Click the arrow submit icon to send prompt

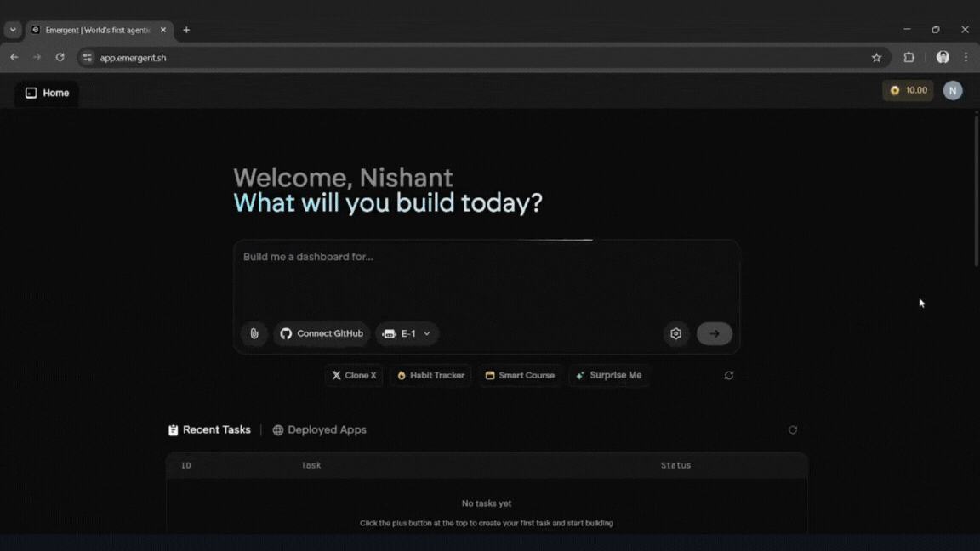coord(714,333)
